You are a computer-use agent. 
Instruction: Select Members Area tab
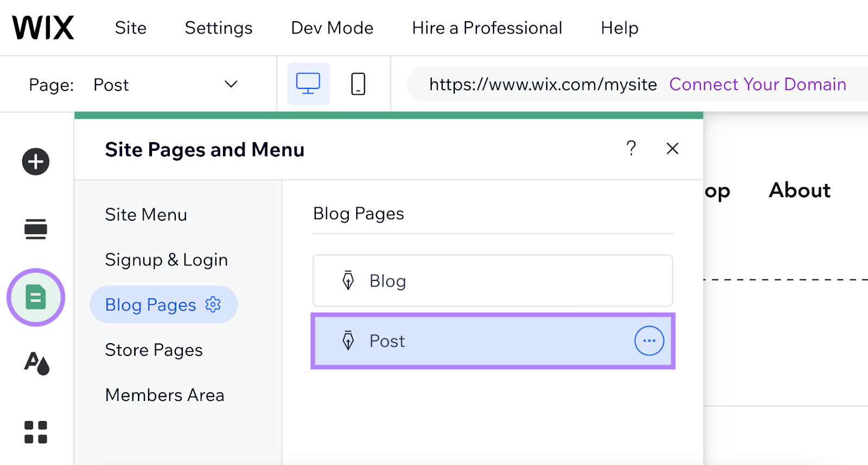[x=165, y=395]
